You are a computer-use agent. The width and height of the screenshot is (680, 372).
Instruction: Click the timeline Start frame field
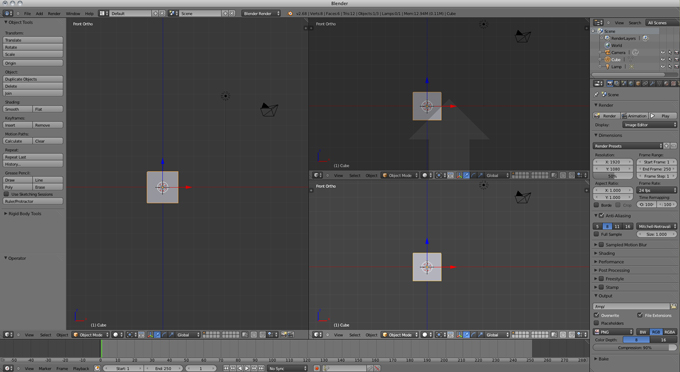123,368
